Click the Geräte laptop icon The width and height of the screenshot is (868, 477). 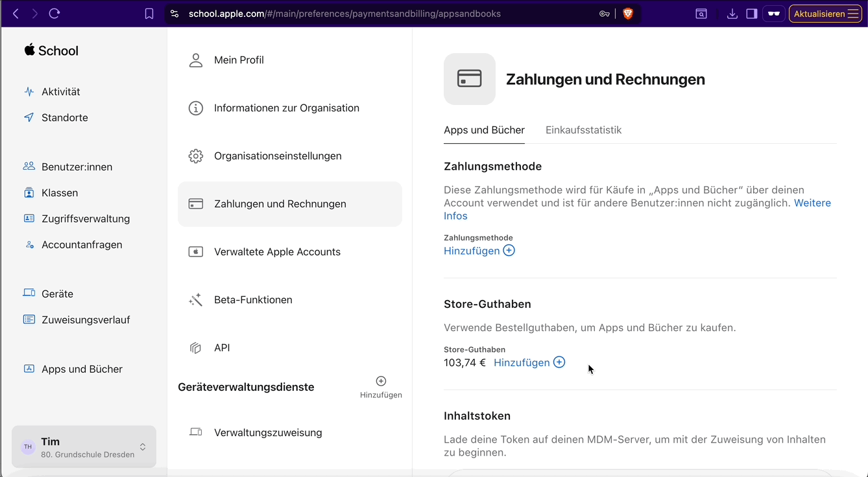(x=29, y=294)
